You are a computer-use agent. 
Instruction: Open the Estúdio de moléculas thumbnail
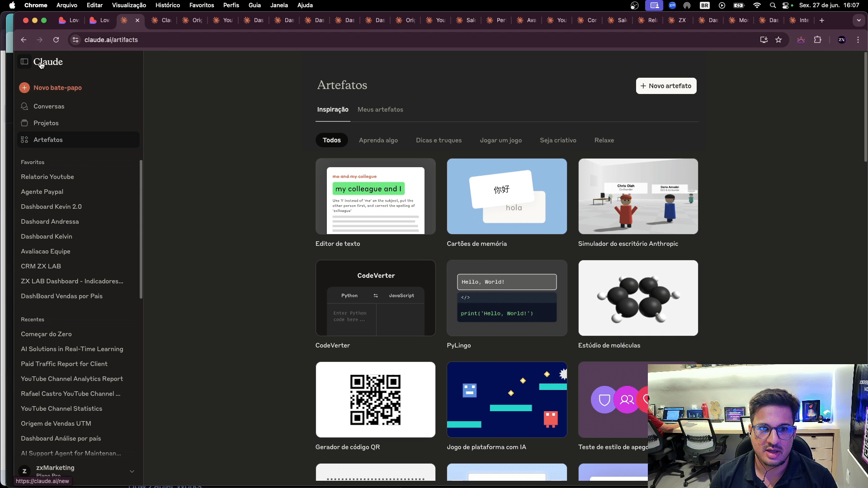pos(638,298)
